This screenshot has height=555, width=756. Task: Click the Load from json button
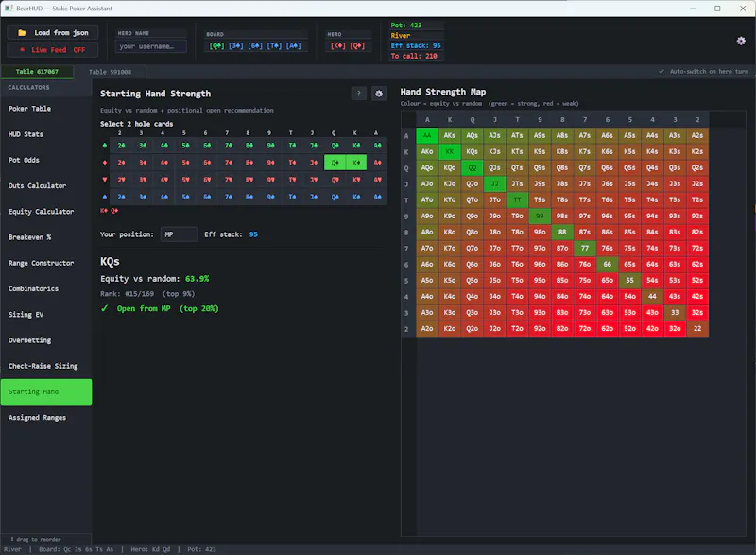tap(53, 32)
